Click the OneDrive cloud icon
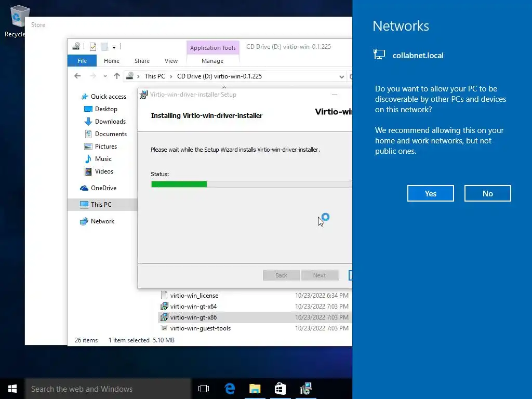This screenshot has height=399, width=532. coord(84,188)
